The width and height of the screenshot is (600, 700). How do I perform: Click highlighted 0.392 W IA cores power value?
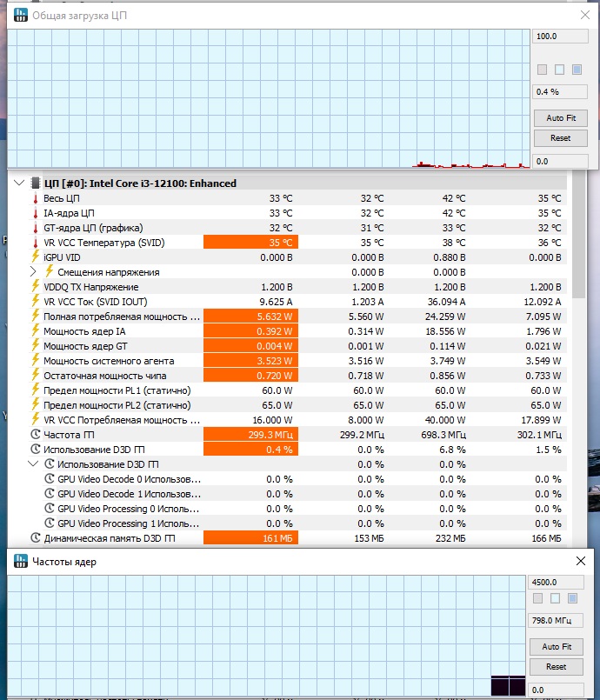[251, 330]
